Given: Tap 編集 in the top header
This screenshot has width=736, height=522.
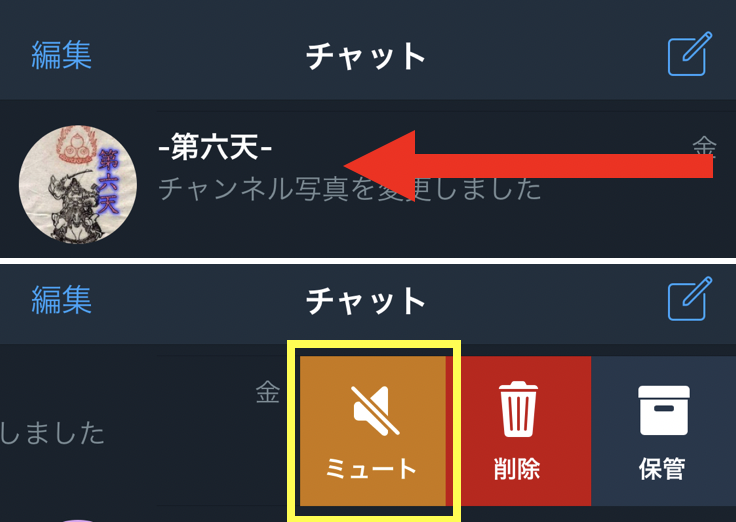Looking at the screenshot, I should (61, 55).
